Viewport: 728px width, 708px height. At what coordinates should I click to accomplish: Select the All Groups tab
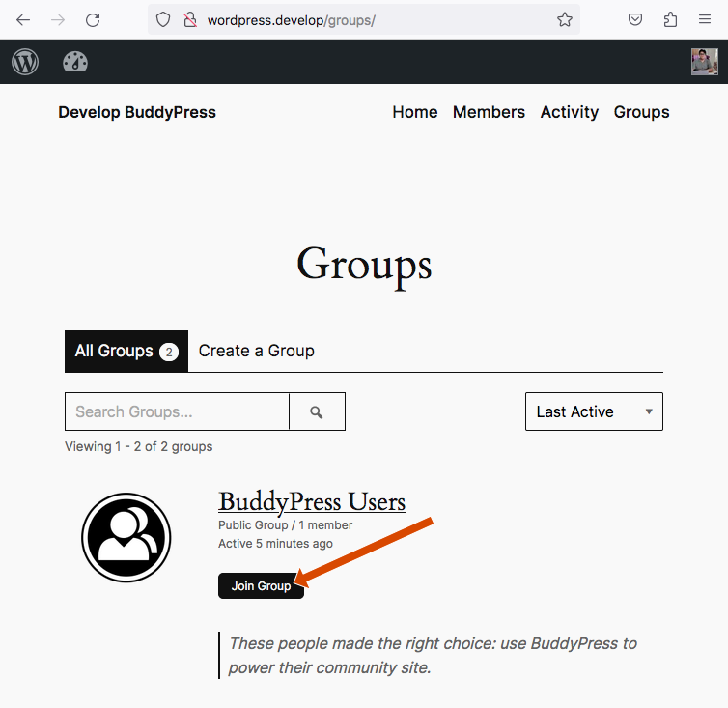click(126, 352)
